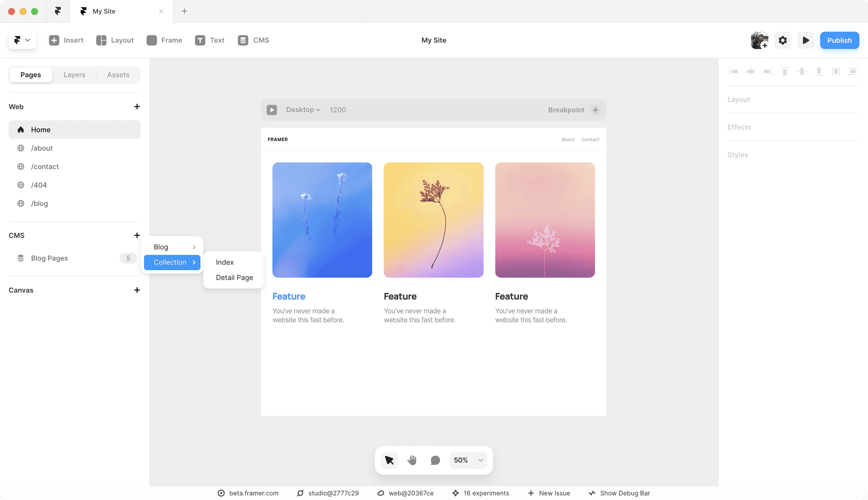This screenshot has height=500, width=868.
Task: Play the Desktop breakpoint preview
Action: tap(272, 110)
